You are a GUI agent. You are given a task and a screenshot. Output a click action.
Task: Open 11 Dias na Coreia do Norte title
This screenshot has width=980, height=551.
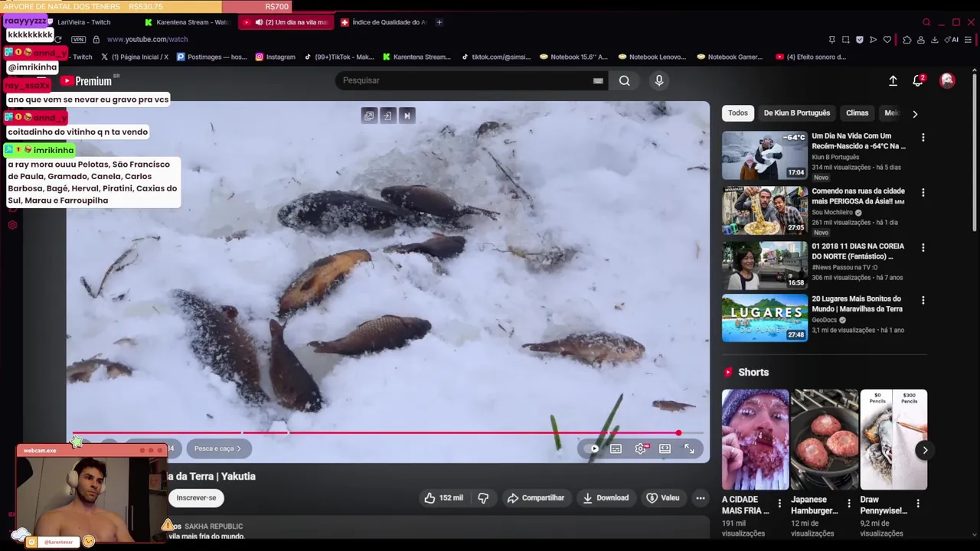pyautogui.click(x=857, y=251)
